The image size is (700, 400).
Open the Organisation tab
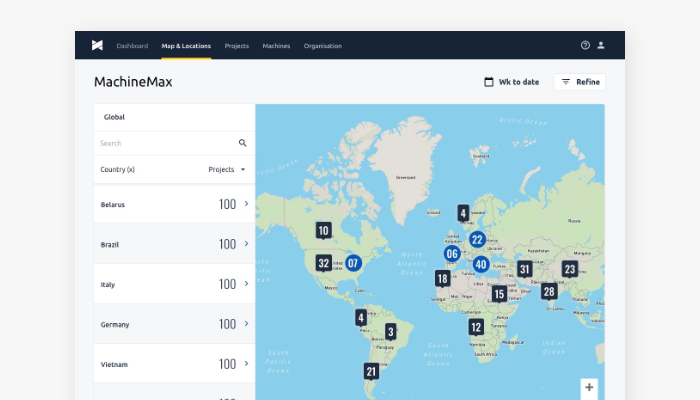pyautogui.click(x=322, y=46)
